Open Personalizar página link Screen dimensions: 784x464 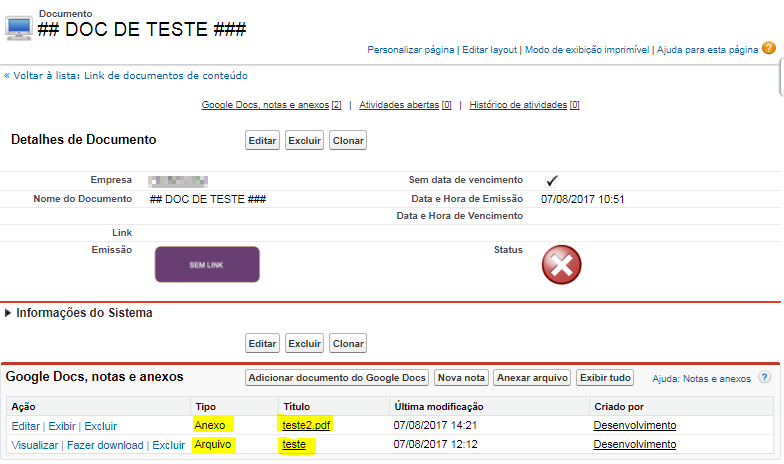pos(410,50)
